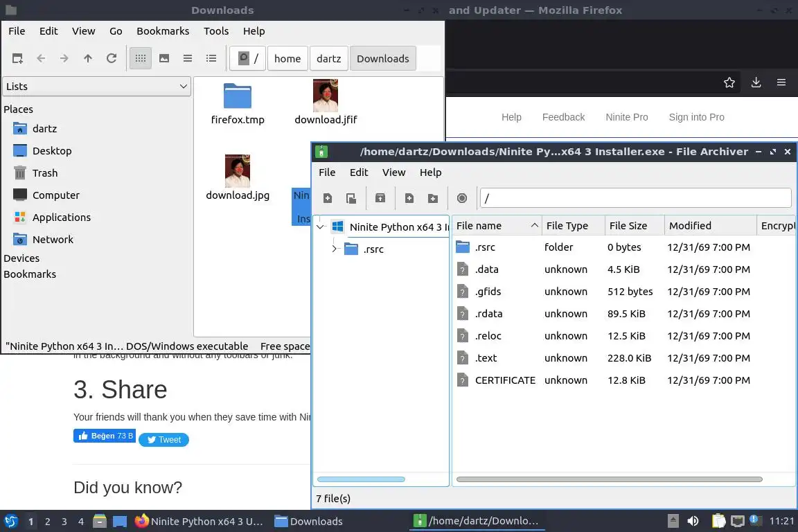Click Ninite Pro link on webpage
This screenshot has width=798, height=532.
[626, 117]
